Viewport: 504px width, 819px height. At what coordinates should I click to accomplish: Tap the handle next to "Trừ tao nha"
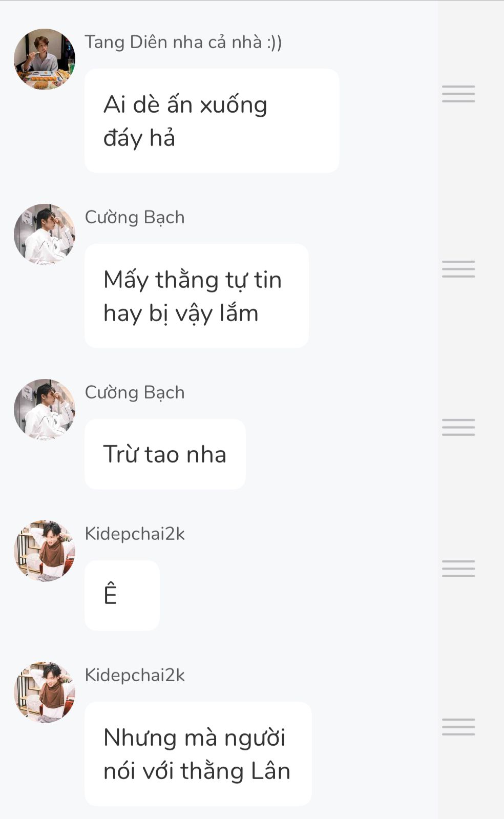pos(458,427)
